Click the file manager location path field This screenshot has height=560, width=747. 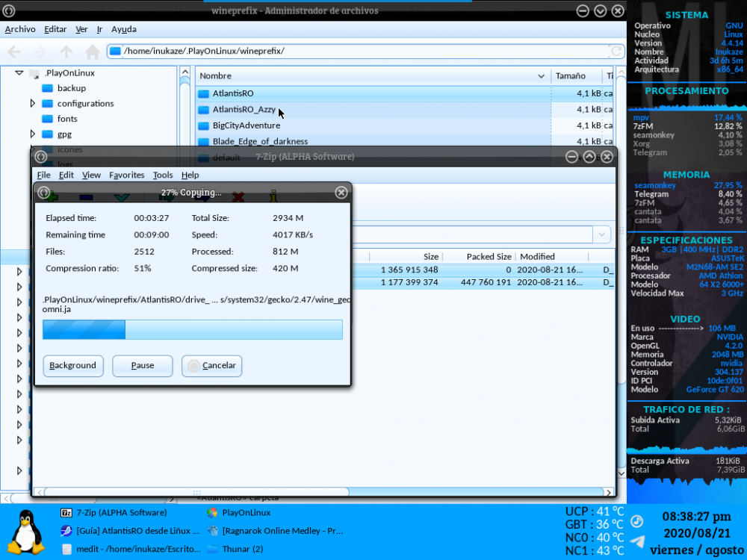pos(359,52)
